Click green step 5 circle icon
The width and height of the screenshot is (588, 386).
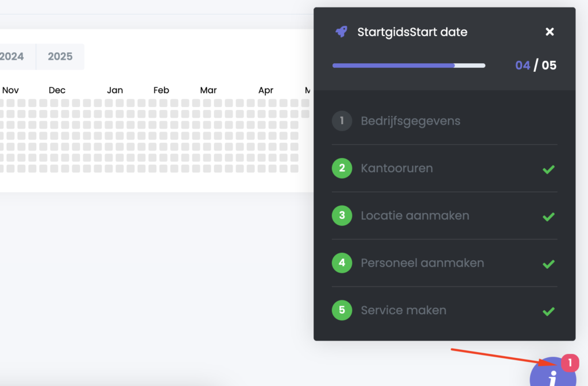(x=342, y=310)
